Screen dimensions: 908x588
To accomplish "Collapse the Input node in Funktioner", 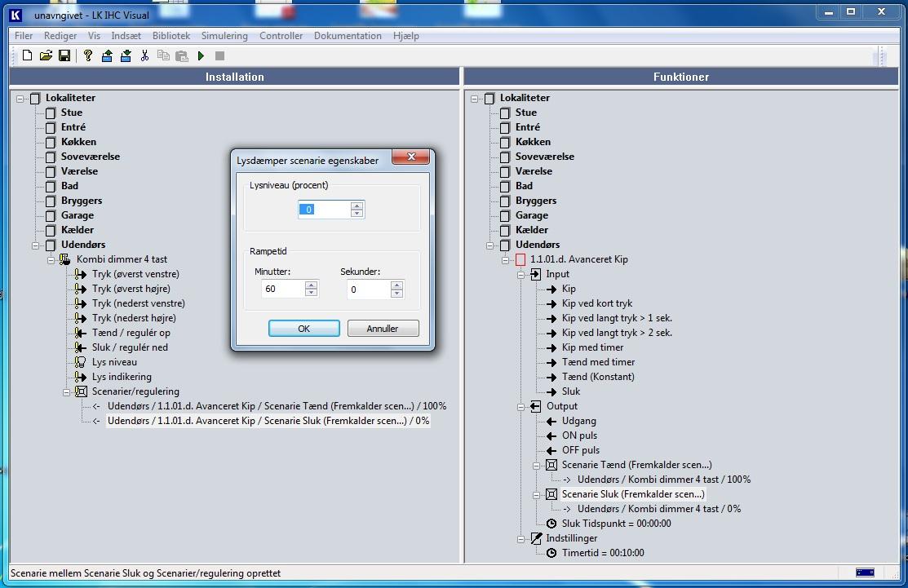I will [x=520, y=274].
